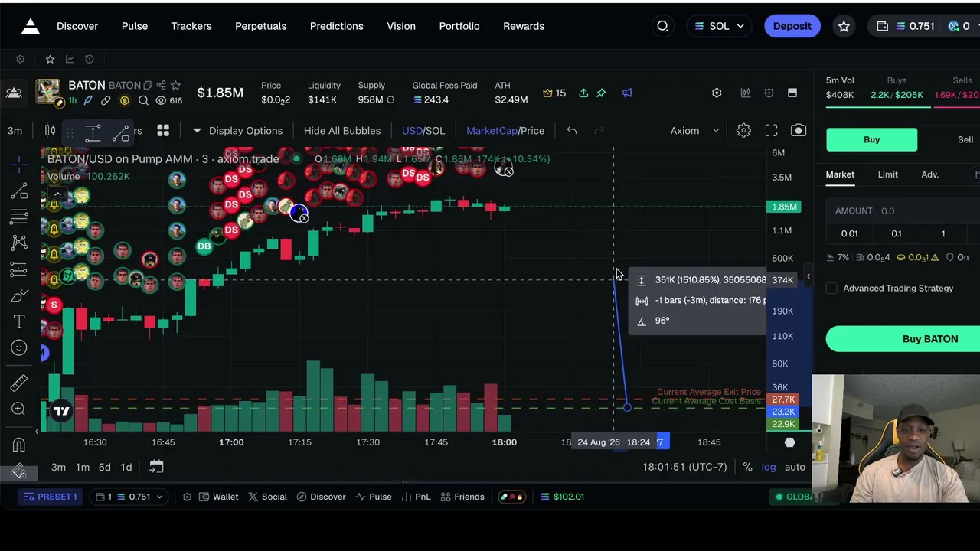The height and width of the screenshot is (551, 980).
Task: Expand Display Options dropdown
Action: [x=238, y=130]
